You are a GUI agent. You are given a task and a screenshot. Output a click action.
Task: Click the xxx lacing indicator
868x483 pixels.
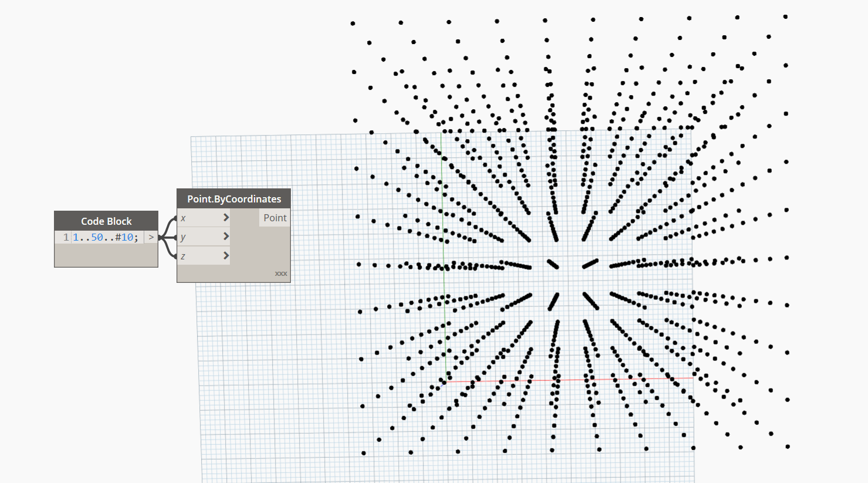click(x=280, y=273)
